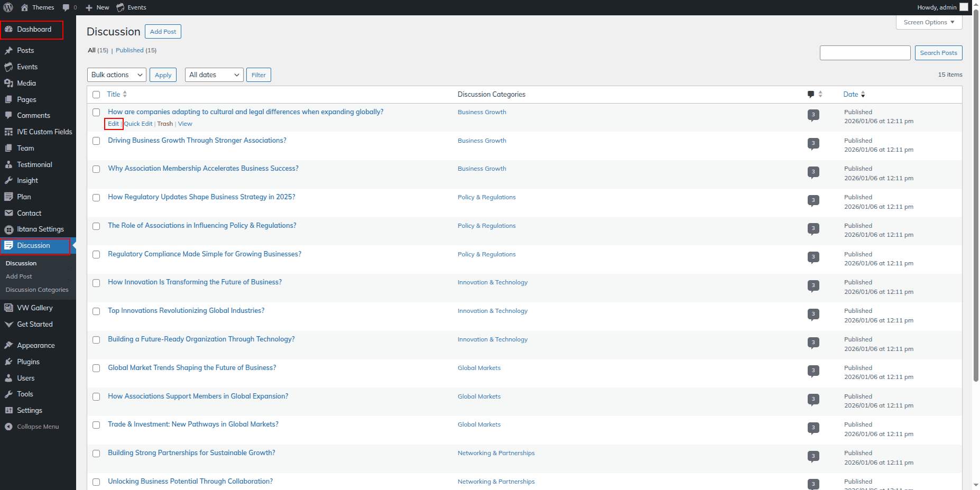Check the box for Driving Business Growth post
Viewport: 980px width, 490px height.
coord(96,141)
